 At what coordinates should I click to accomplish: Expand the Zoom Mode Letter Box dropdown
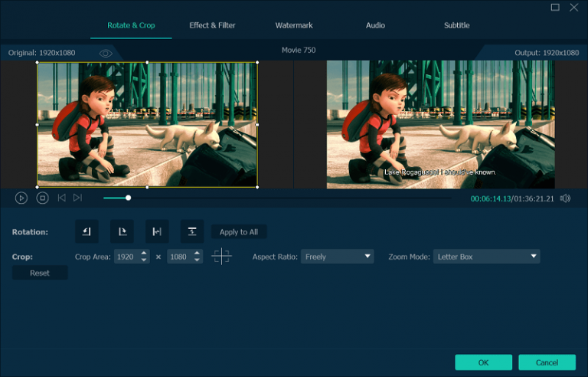pyautogui.click(x=486, y=257)
